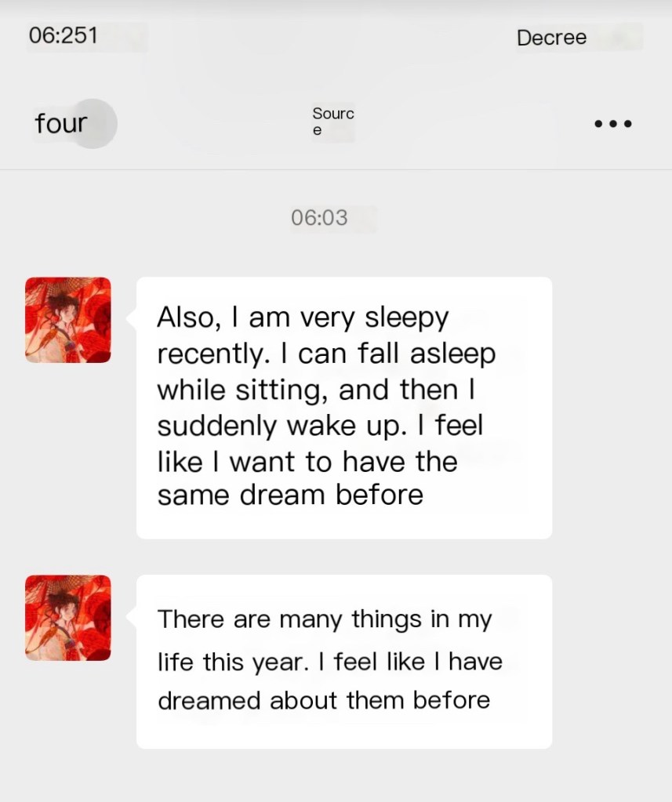Image resolution: width=672 pixels, height=802 pixels.
Task: Tap avatar next to "There are many things" message
Action: [68, 618]
